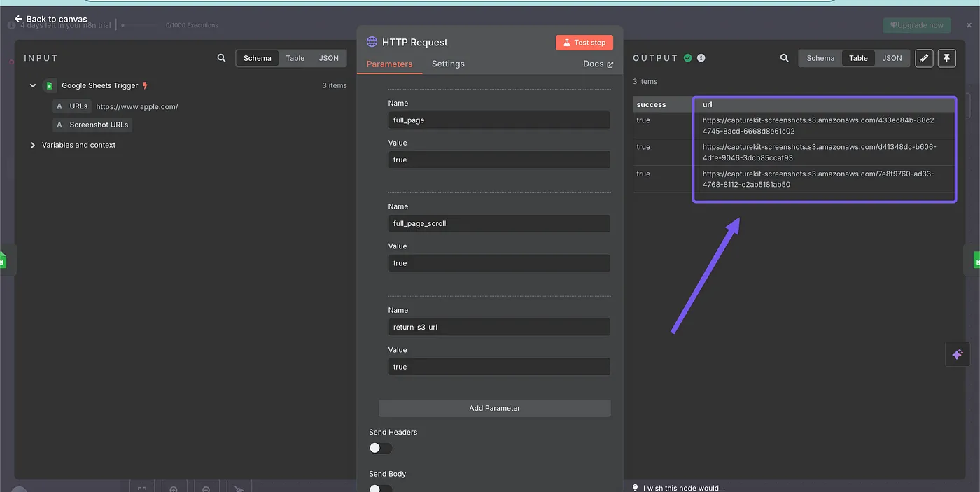Click the output success checkmark icon
Viewport: 980px width, 492px height.
pyautogui.click(x=688, y=58)
